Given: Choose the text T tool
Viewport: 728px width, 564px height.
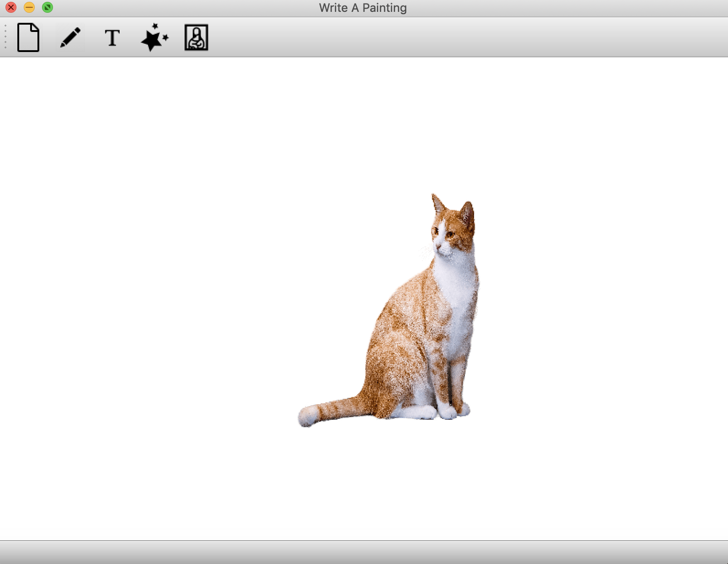Looking at the screenshot, I should (112, 38).
